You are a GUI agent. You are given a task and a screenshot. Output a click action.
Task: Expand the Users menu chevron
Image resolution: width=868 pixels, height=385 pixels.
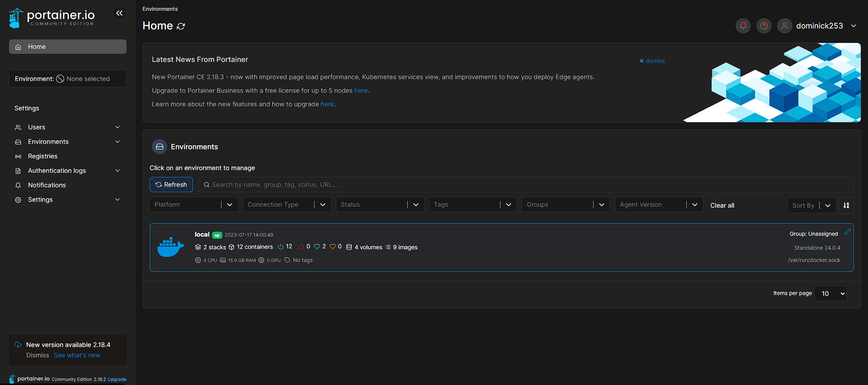click(x=118, y=127)
